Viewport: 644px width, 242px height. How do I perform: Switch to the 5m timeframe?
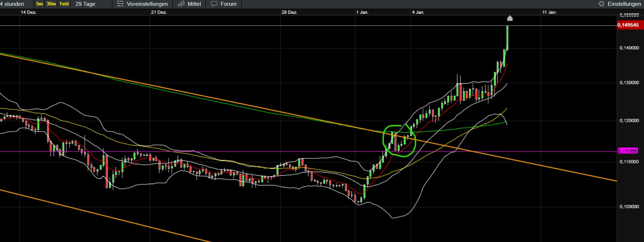40,4
